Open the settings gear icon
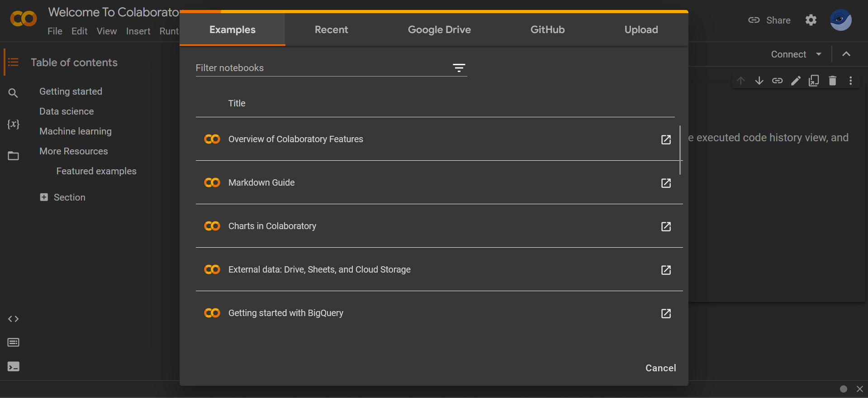The image size is (868, 398). pyautogui.click(x=811, y=20)
